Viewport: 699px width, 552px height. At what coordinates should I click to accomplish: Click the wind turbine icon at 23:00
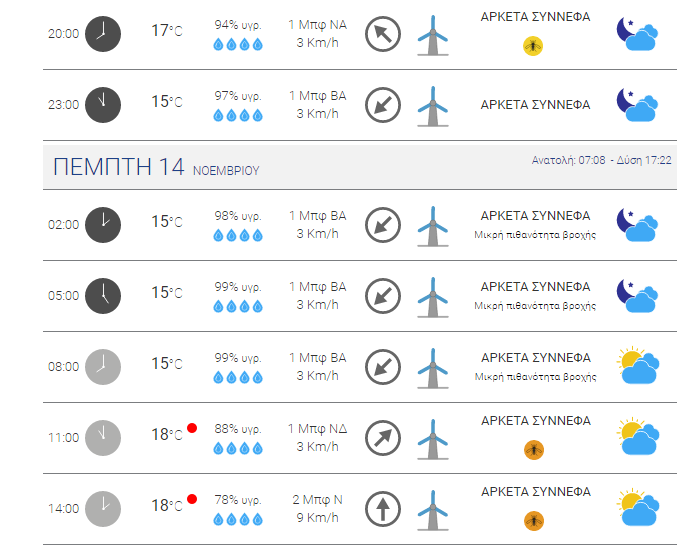432,106
